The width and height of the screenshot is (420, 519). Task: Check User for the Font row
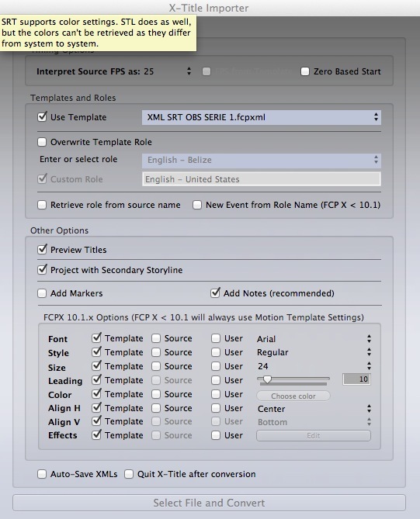tap(216, 338)
